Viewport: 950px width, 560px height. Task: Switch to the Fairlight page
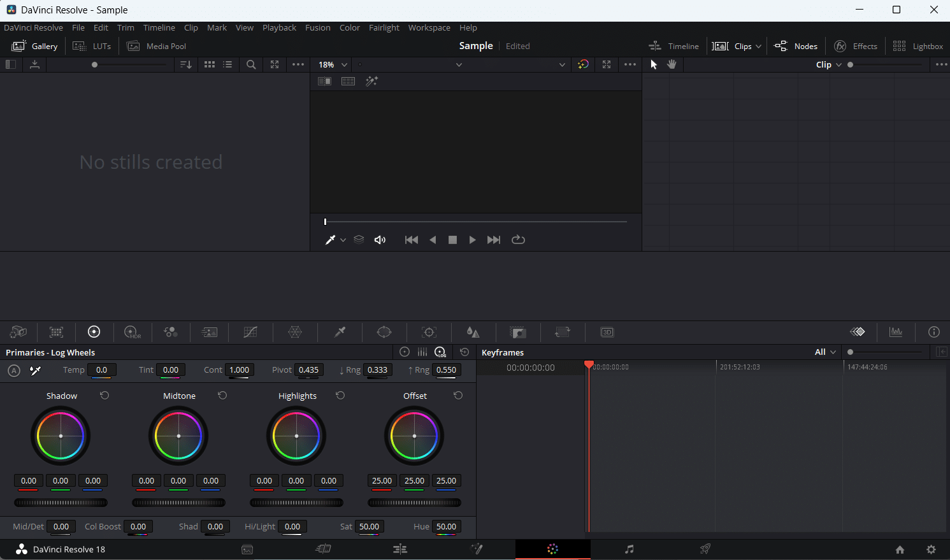tap(630, 549)
